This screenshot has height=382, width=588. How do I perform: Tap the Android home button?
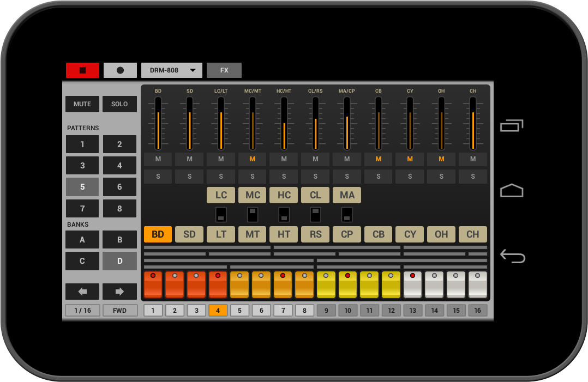[512, 190]
